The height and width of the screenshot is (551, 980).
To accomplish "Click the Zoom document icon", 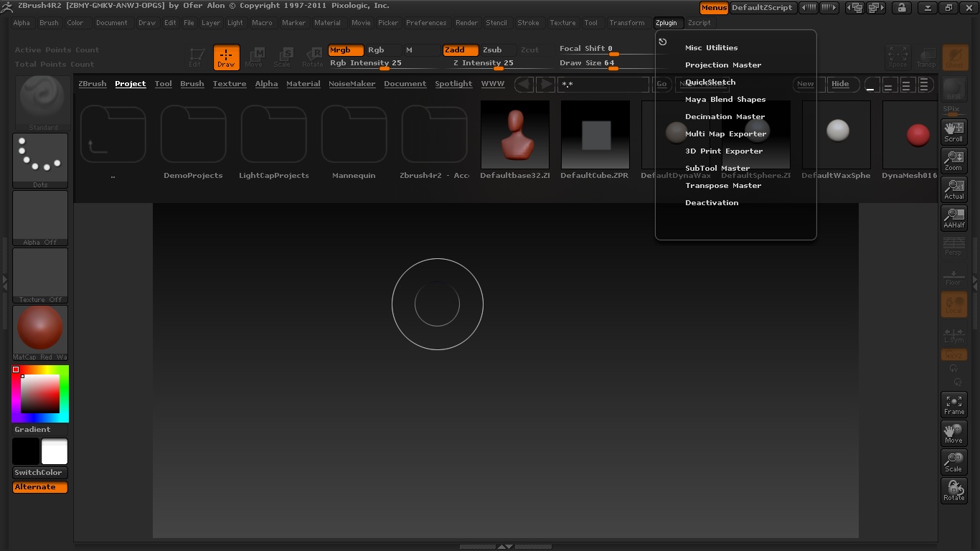I will click(953, 161).
